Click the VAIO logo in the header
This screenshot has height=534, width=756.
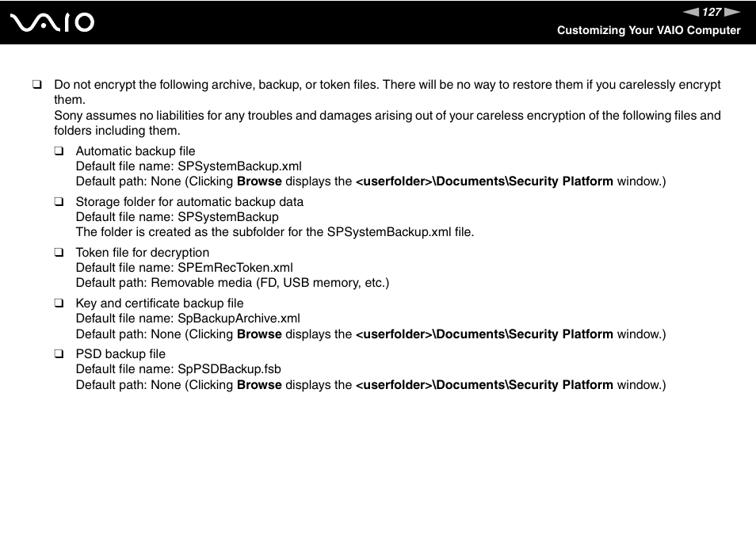coord(53,22)
